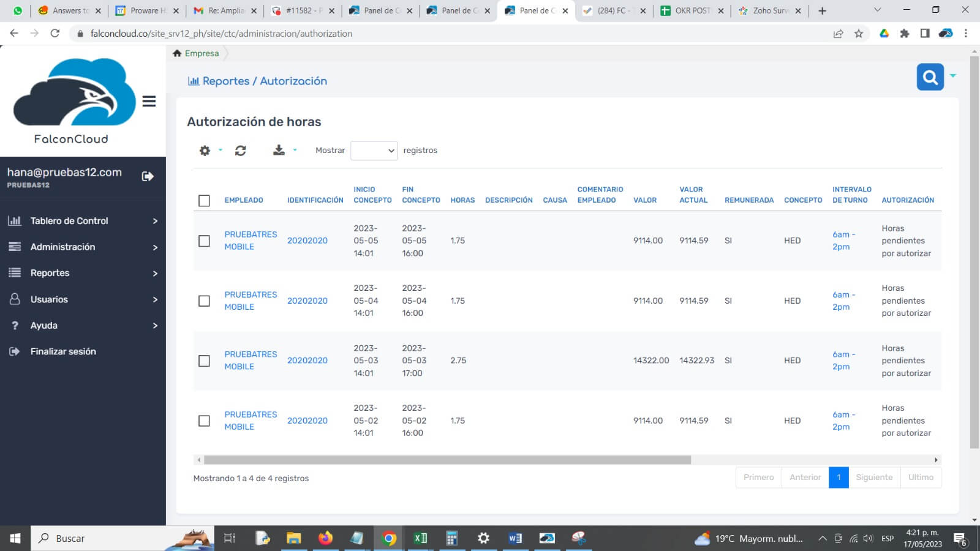This screenshot has height=551, width=980.
Task: Open the gear settings icon menu
Action: 205,151
